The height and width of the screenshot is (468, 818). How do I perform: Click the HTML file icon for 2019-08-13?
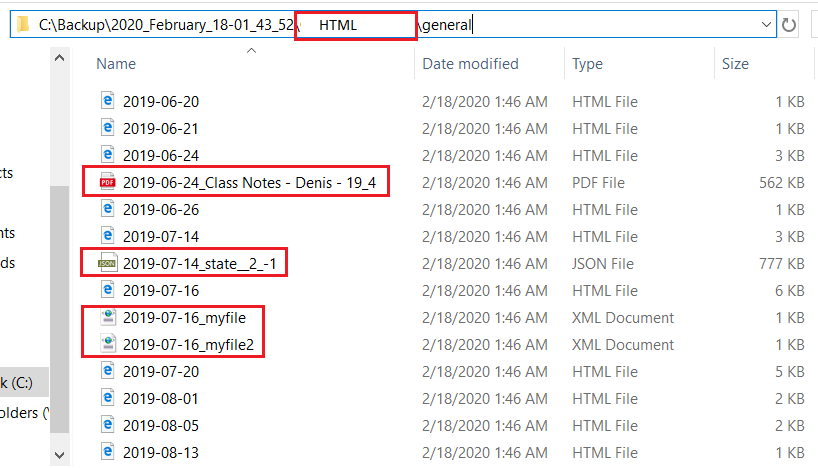click(x=107, y=451)
